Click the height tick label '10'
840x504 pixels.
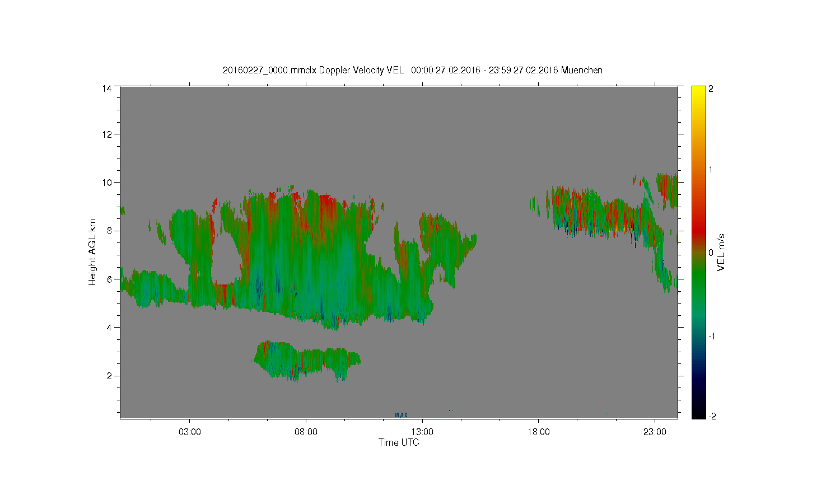click(107, 182)
